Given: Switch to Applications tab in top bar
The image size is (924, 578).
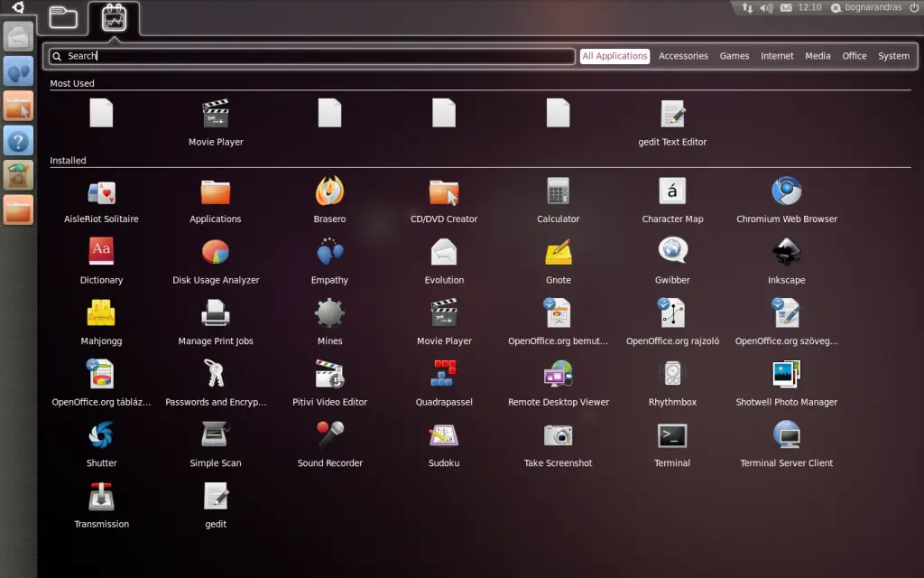Looking at the screenshot, I should click(x=114, y=18).
